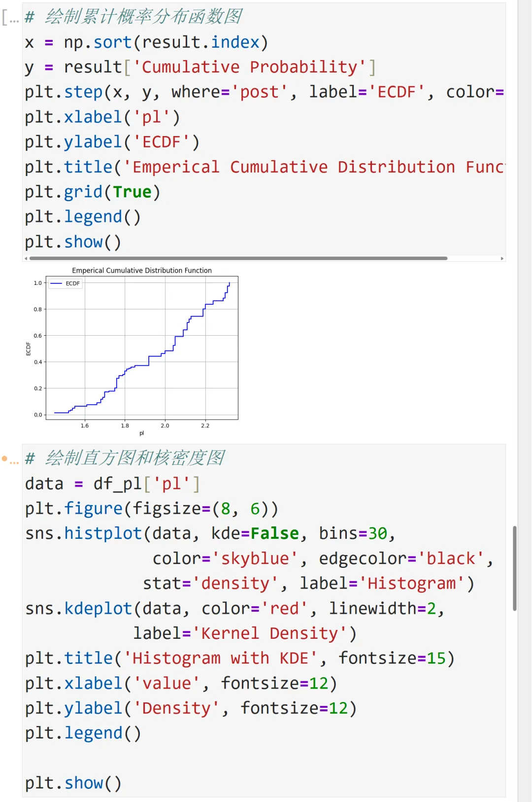This screenshot has height=802, width=532.
Task: Place cursor in the first cell's Chinese comment line
Action: tap(143, 17)
